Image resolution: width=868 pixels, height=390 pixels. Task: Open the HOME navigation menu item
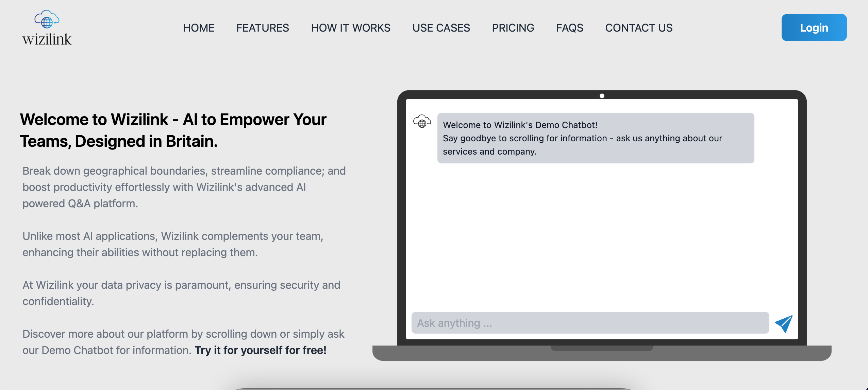pos(198,27)
